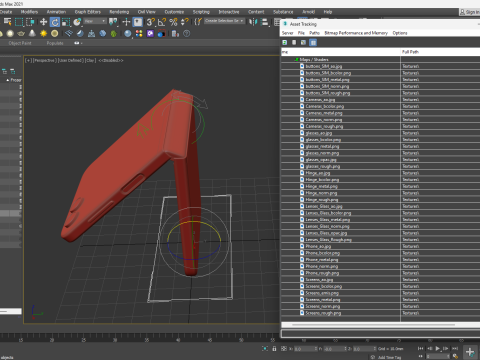Click the Sign In button
This screenshot has width=480, height=360.
click(470, 12)
